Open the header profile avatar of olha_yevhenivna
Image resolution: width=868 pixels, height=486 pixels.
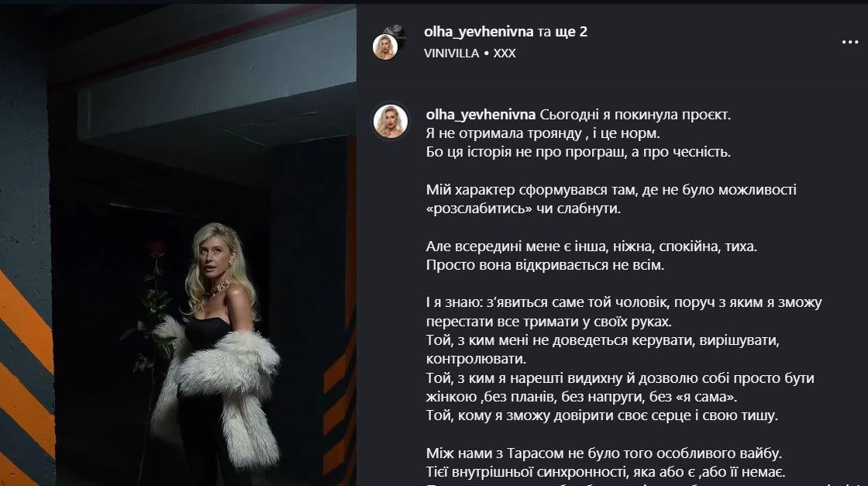coord(384,47)
